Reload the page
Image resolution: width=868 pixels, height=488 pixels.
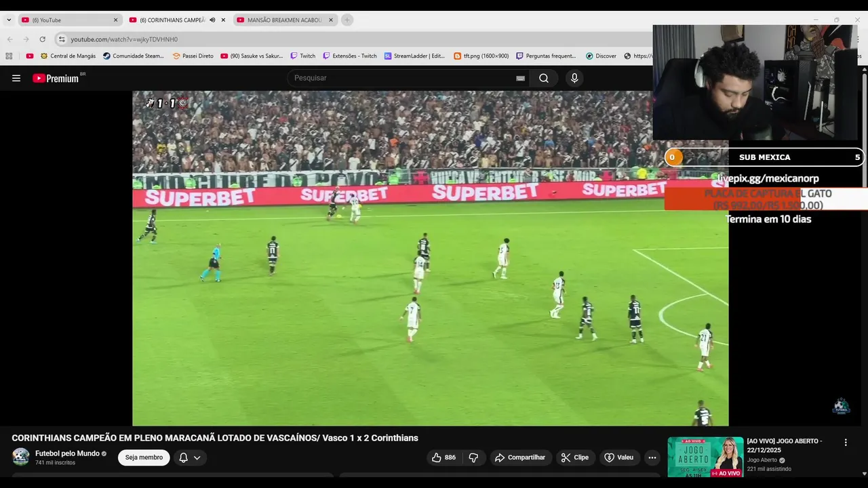click(42, 39)
